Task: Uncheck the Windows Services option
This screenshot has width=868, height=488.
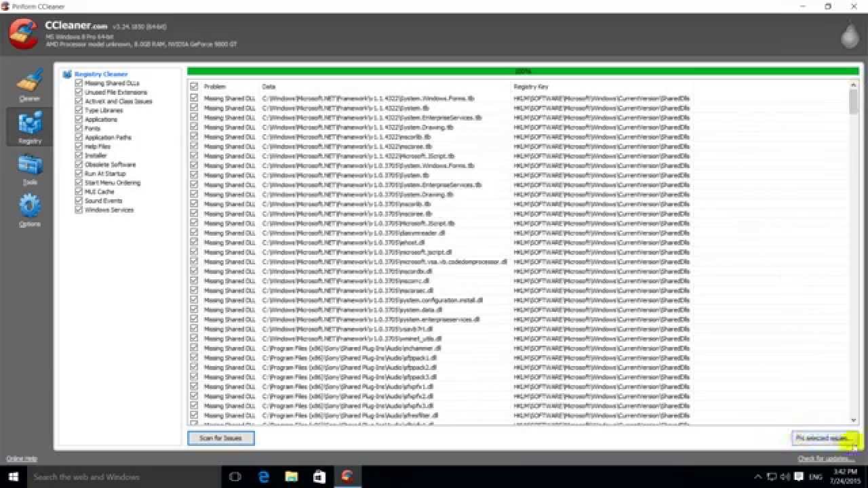Action: pos(79,210)
